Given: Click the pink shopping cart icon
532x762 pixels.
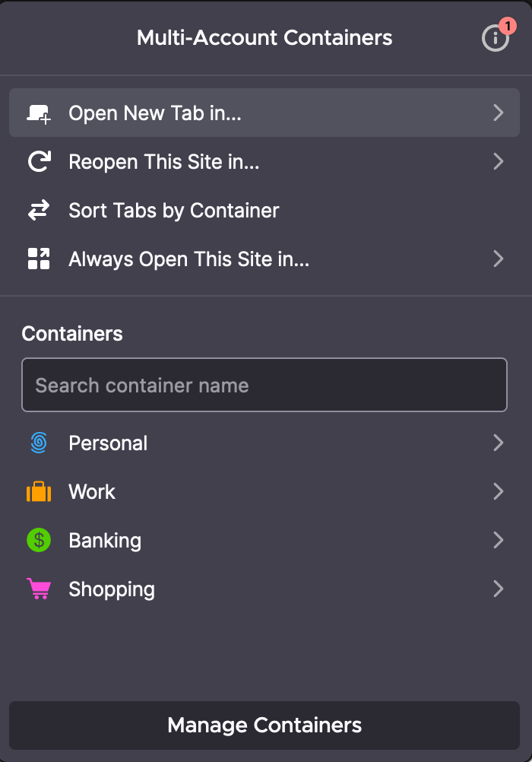Looking at the screenshot, I should [39, 589].
